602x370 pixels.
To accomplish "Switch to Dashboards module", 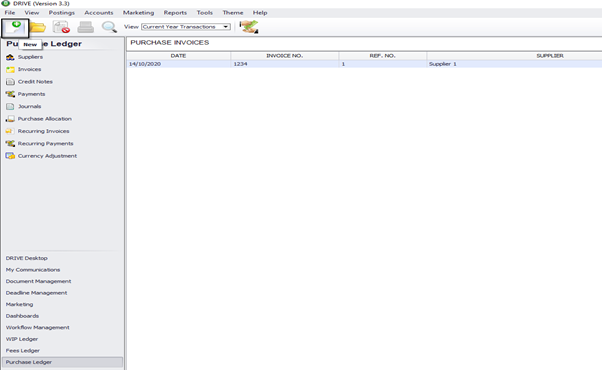I will coord(22,316).
